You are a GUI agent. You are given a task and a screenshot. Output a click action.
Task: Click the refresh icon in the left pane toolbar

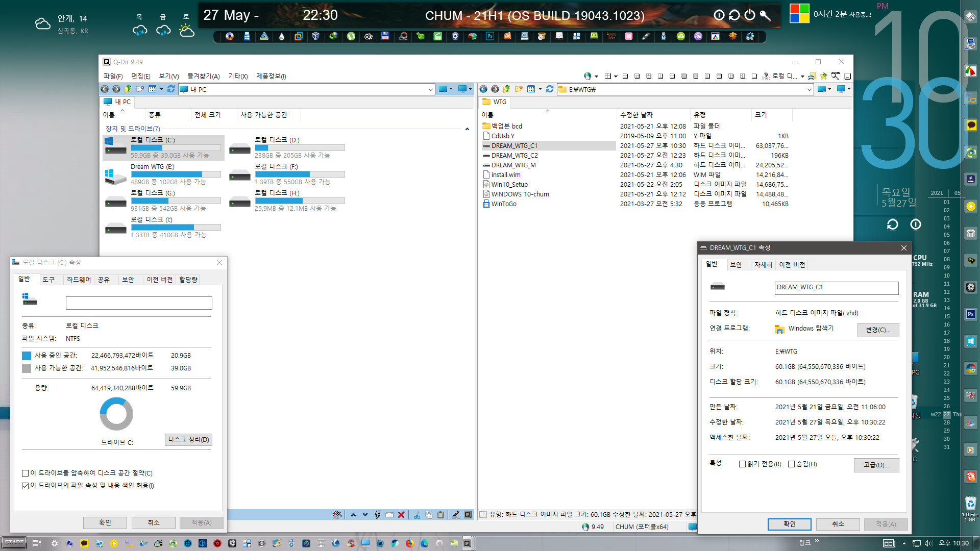(171, 89)
